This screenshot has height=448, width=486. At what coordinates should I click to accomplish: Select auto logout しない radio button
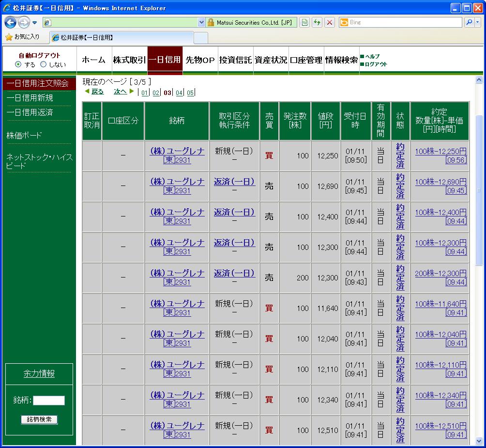[x=44, y=64]
